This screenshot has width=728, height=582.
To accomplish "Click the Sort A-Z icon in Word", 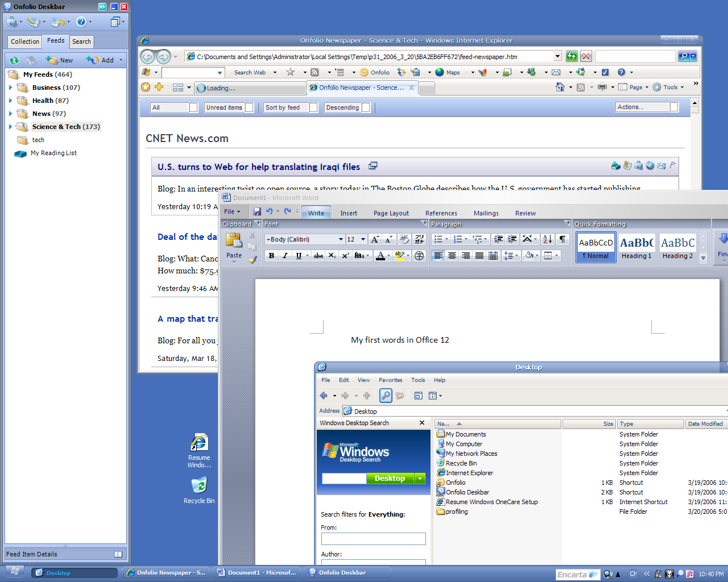I will (547, 239).
